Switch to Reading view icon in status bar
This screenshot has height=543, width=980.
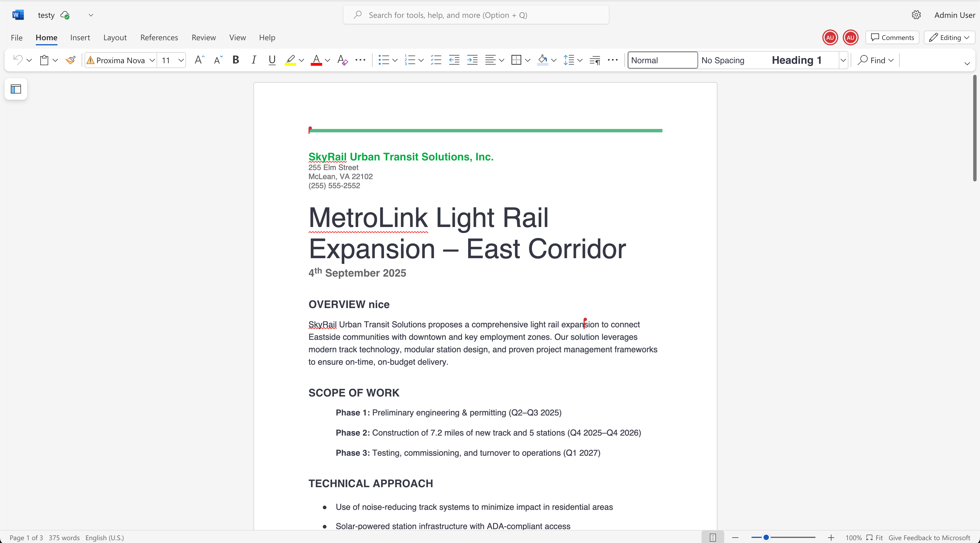point(713,538)
